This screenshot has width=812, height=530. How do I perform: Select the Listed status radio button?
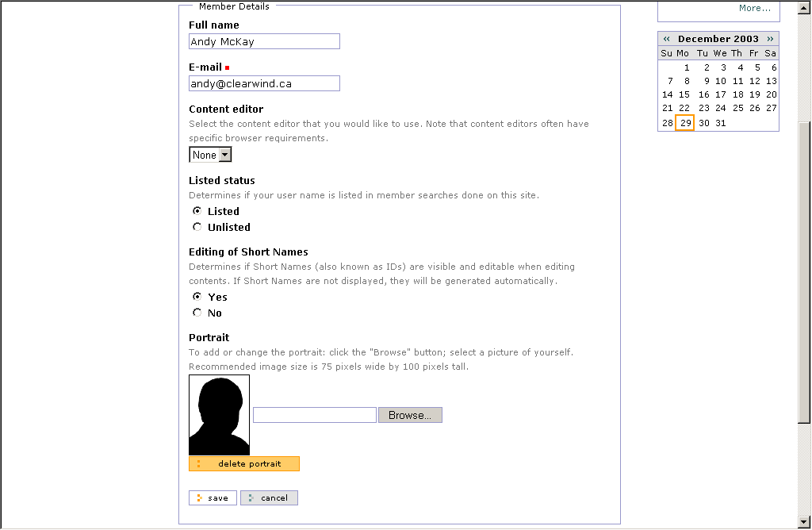(x=197, y=211)
